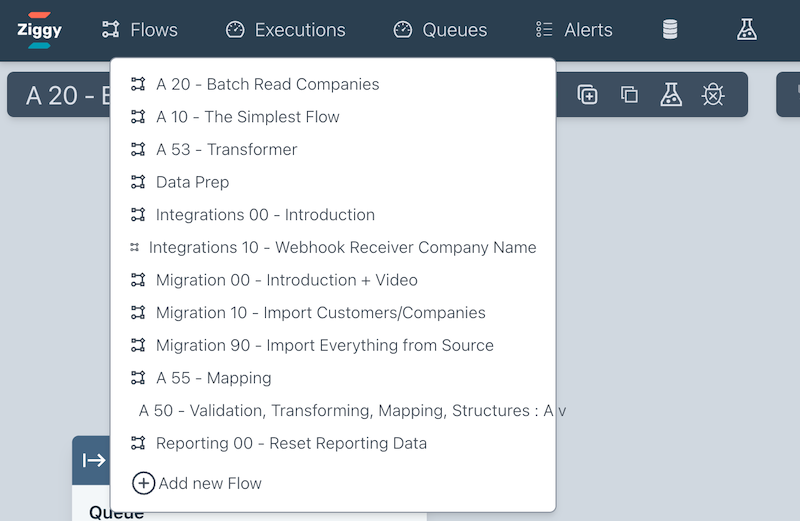Select Integrations 10 - Webhook Receiver Company Name

tap(342, 247)
